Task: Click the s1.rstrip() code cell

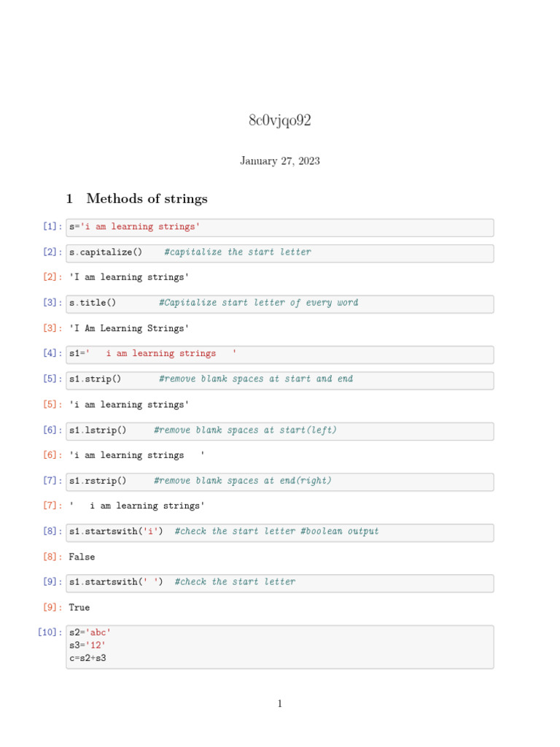Action: click(279, 482)
